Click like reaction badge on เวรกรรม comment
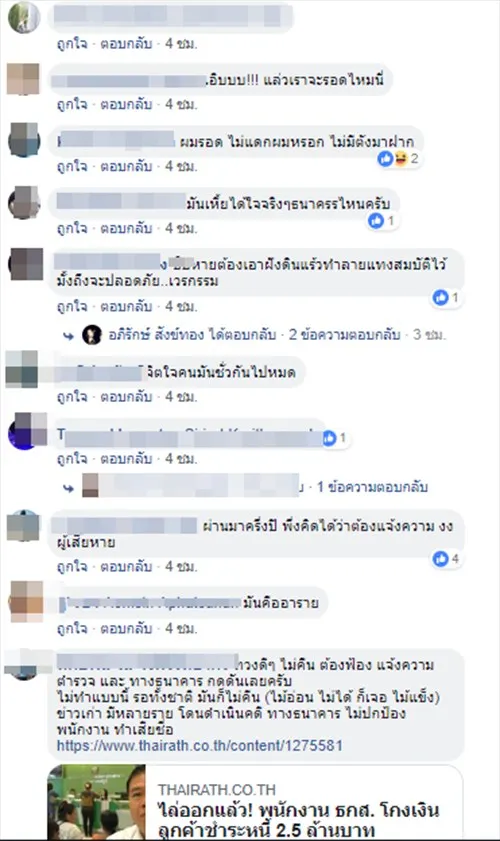The width and height of the screenshot is (500, 841). [440, 297]
